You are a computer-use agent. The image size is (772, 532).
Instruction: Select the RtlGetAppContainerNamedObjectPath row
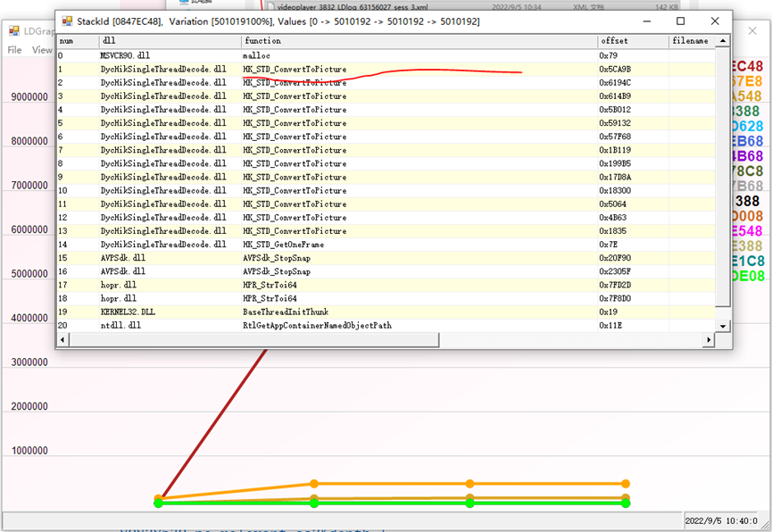(386, 325)
